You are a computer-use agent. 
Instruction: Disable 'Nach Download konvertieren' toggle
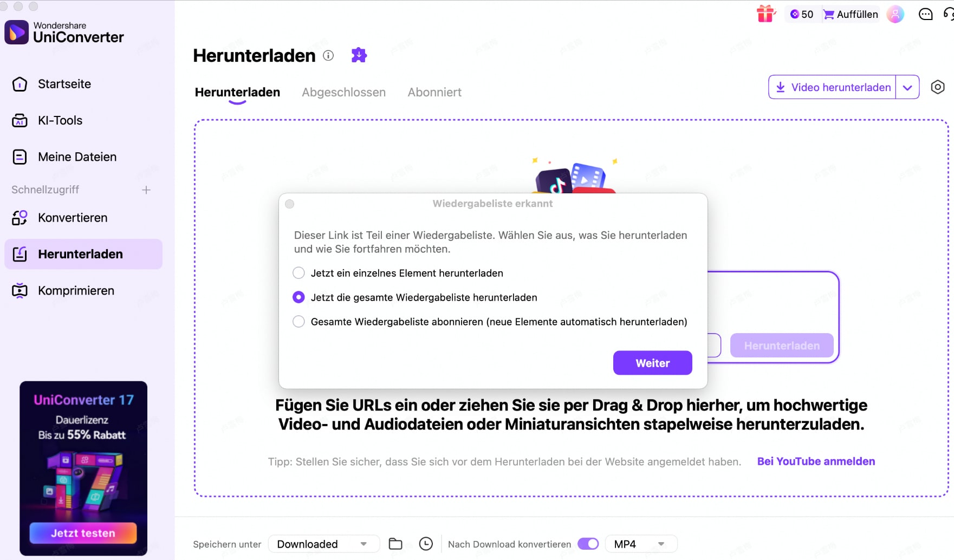pos(588,543)
